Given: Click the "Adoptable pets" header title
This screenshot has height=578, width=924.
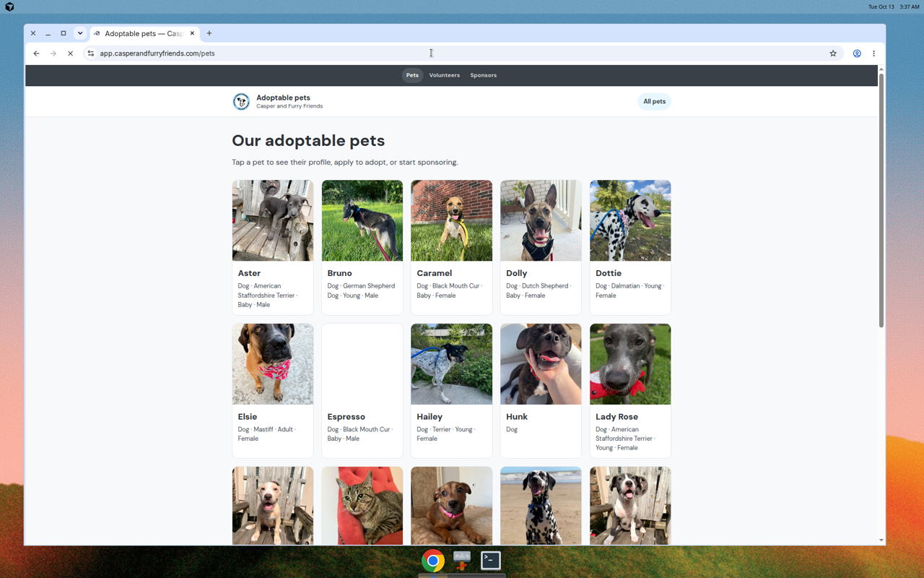Looking at the screenshot, I should tap(283, 98).
